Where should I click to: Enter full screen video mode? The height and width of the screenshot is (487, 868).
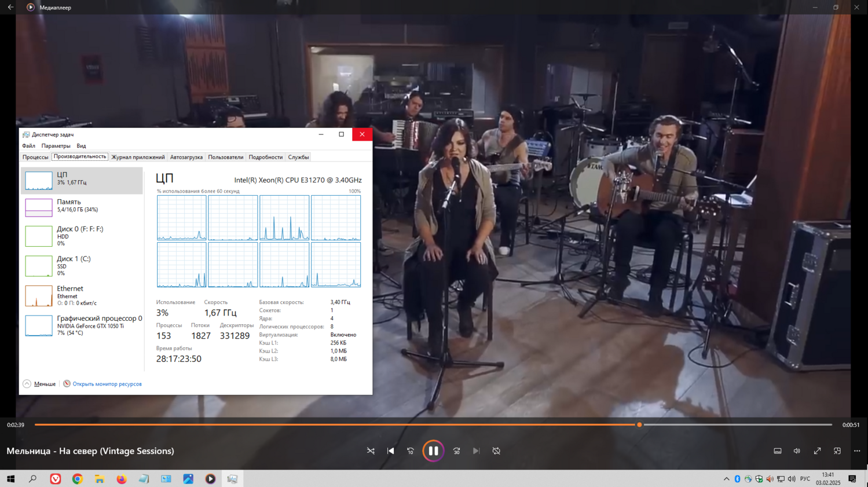click(x=817, y=451)
